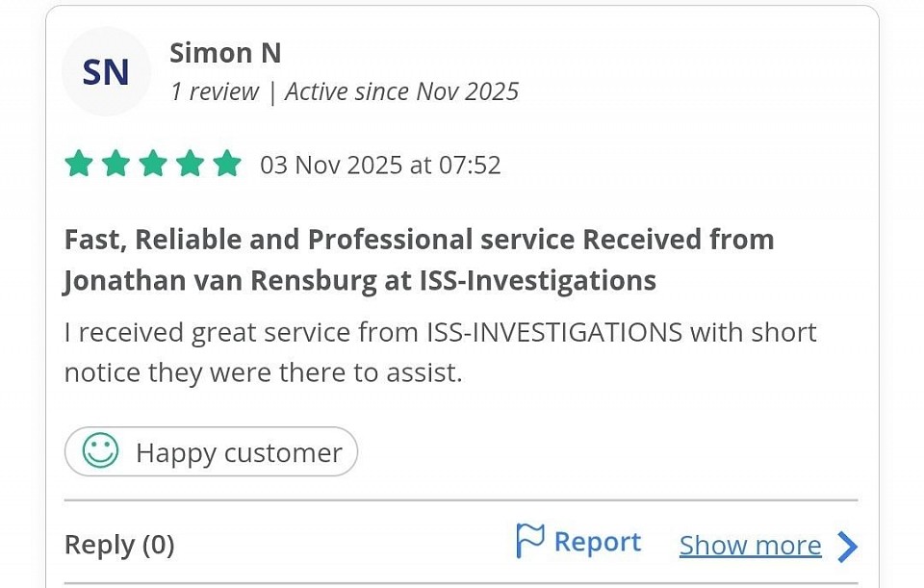Select the Happy customer tag

(x=211, y=451)
